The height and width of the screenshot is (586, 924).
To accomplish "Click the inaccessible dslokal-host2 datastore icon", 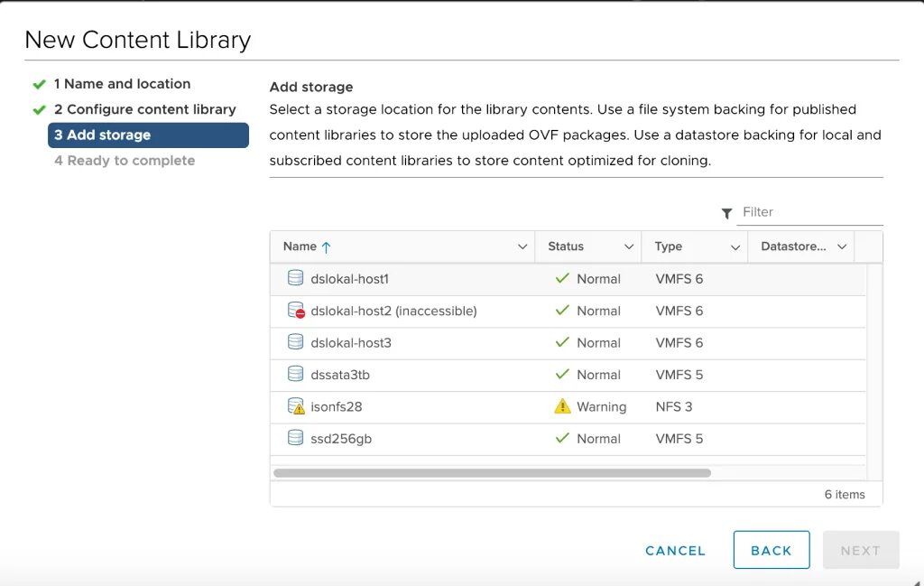I will click(296, 311).
